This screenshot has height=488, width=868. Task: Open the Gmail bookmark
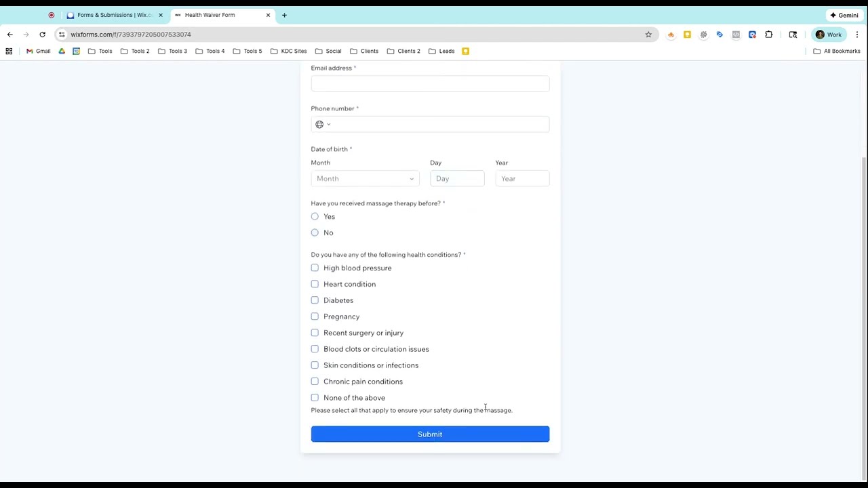[x=39, y=51]
